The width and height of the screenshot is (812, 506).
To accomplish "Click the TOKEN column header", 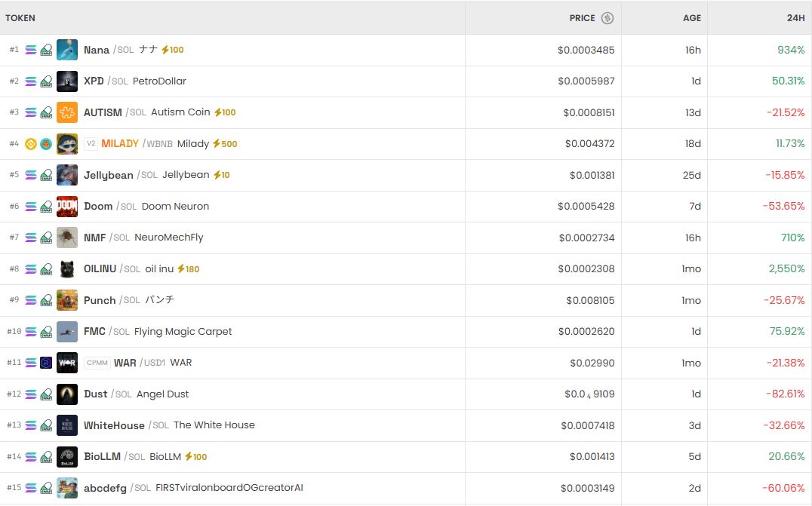I will [x=20, y=18].
